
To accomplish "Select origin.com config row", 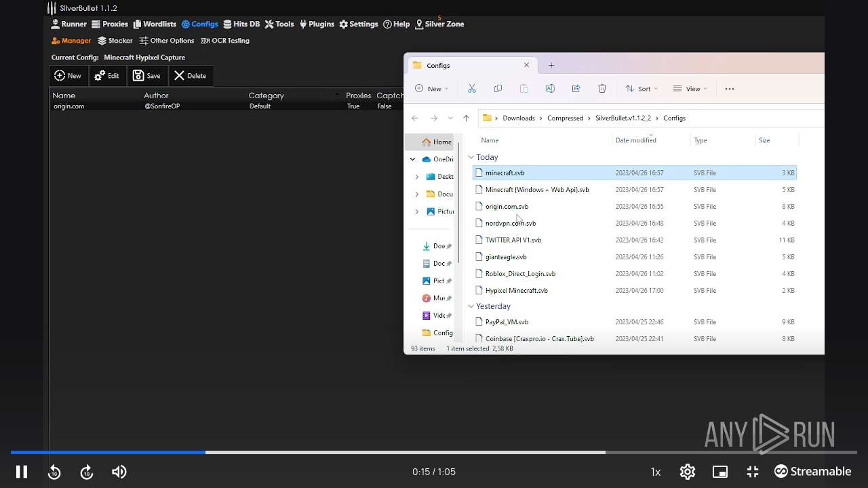I will 226,106.
